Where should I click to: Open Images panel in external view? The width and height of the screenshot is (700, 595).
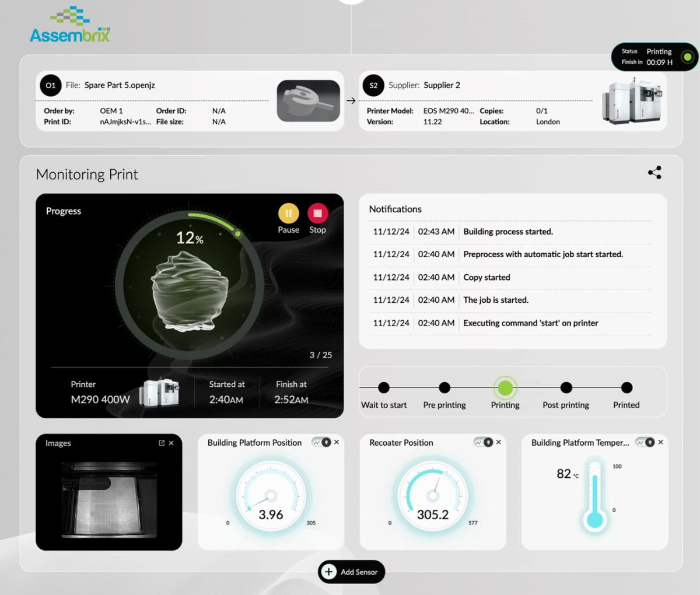point(162,443)
